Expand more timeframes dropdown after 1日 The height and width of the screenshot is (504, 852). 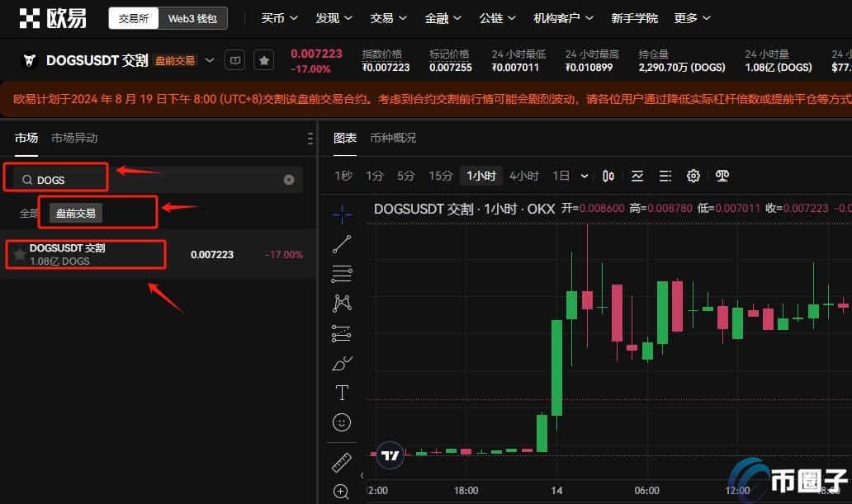(x=585, y=176)
